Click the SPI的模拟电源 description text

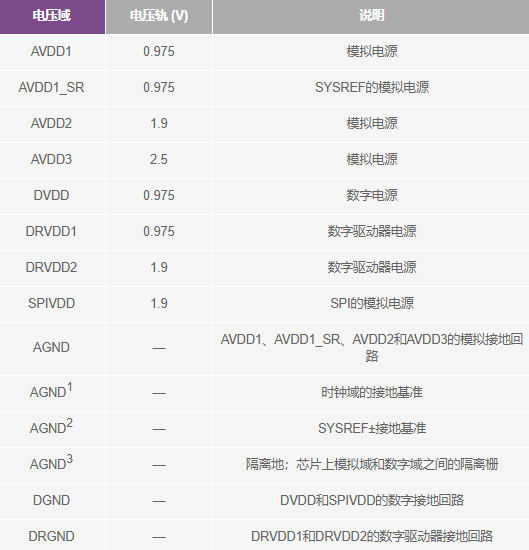coord(372,303)
